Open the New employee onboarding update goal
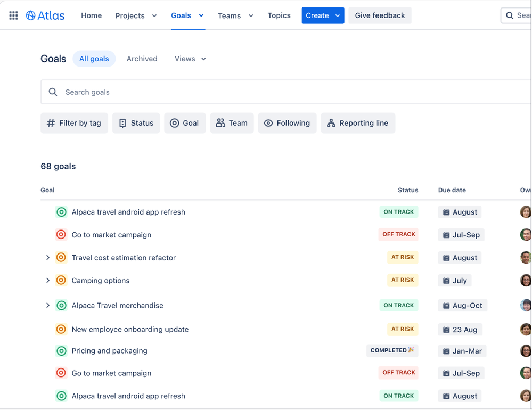The height and width of the screenshot is (410, 532). [130, 329]
